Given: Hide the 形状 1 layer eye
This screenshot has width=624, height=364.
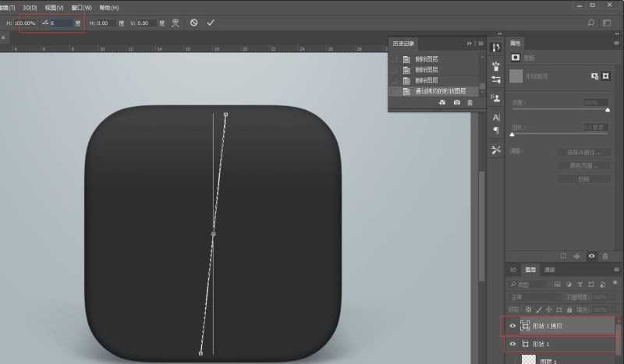Looking at the screenshot, I should (x=512, y=344).
